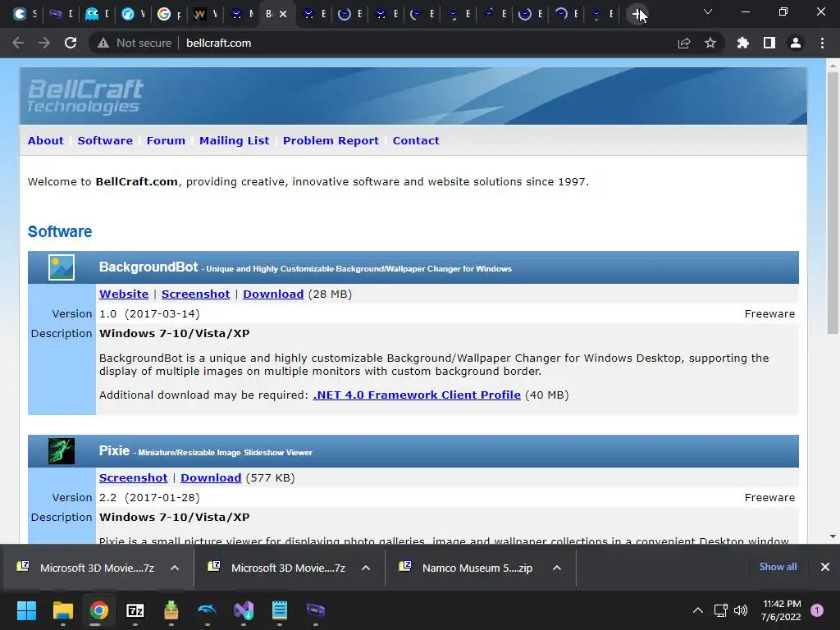Viewport: 840px width, 630px height.
Task: Open Chrome's three-dot menu
Action: point(822,43)
